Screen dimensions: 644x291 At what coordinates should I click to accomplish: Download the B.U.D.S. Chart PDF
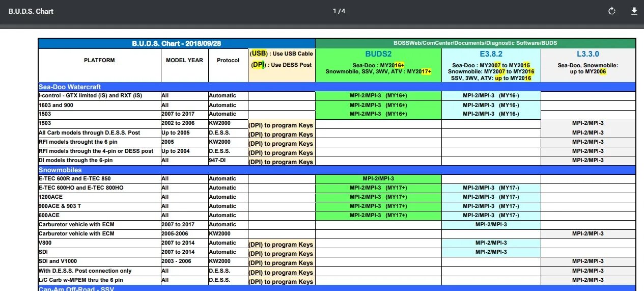tap(634, 11)
